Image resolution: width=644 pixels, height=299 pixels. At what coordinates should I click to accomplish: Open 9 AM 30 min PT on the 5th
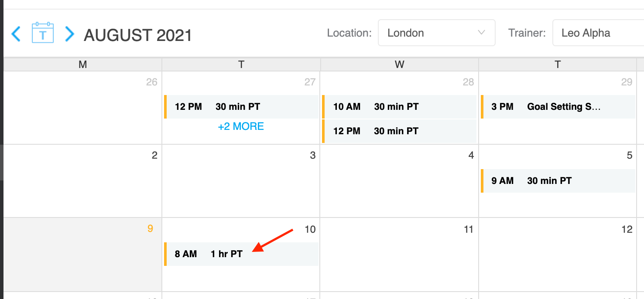pyautogui.click(x=558, y=180)
